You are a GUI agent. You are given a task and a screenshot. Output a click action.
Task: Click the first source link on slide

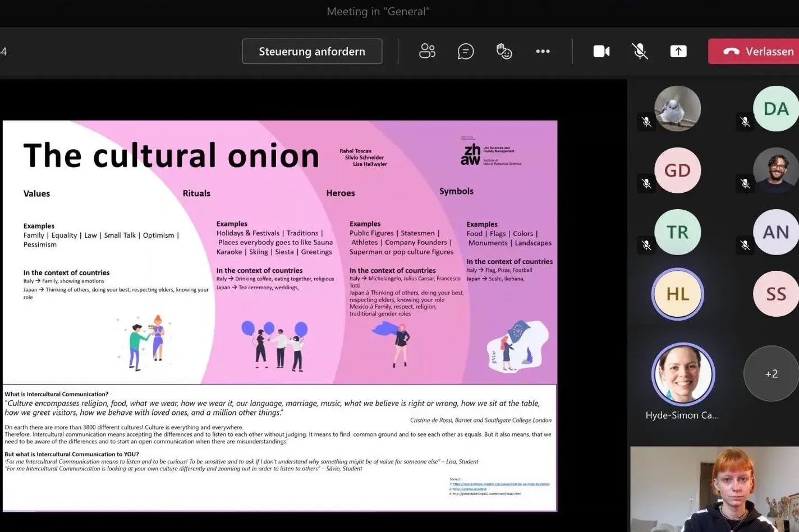click(x=501, y=484)
